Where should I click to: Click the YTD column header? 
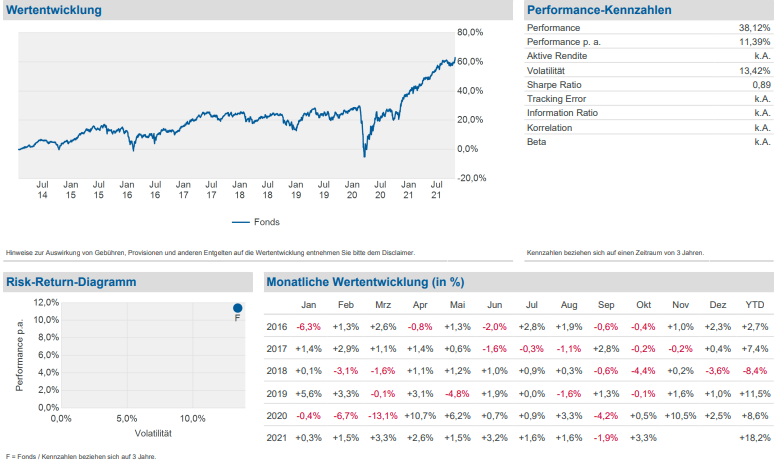[x=756, y=304]
